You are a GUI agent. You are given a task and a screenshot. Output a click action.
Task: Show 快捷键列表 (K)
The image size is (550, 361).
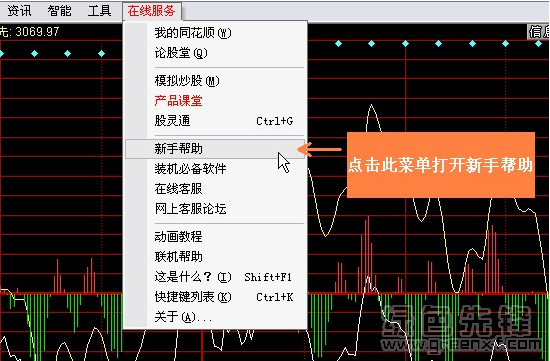(x=215, y=297)
